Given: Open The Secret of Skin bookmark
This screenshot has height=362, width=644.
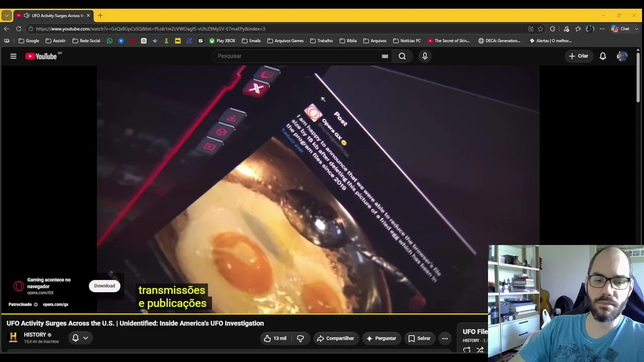Looking at the screenshot, I should coord(449,41).
